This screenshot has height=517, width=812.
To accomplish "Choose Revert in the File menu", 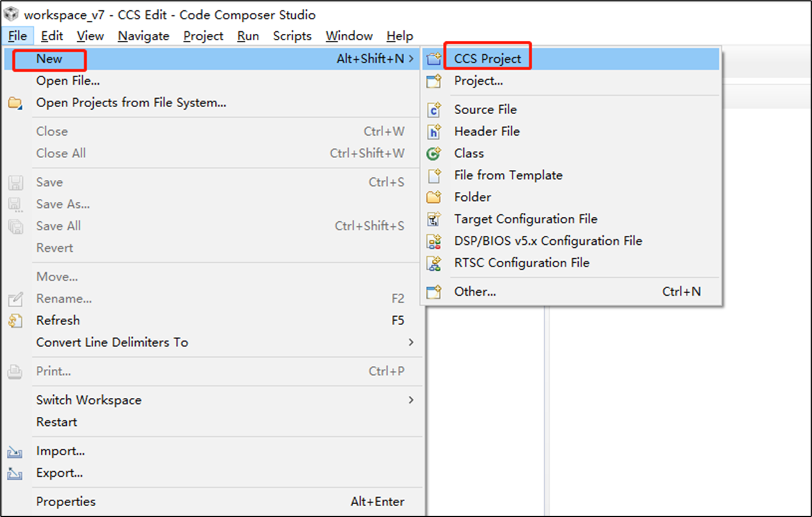I will (213, 247).
